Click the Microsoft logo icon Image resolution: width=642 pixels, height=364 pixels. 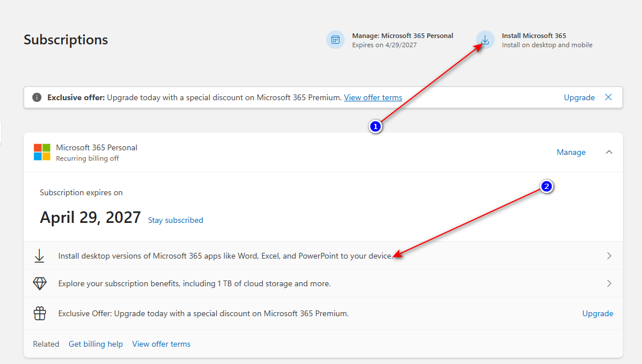42,152
